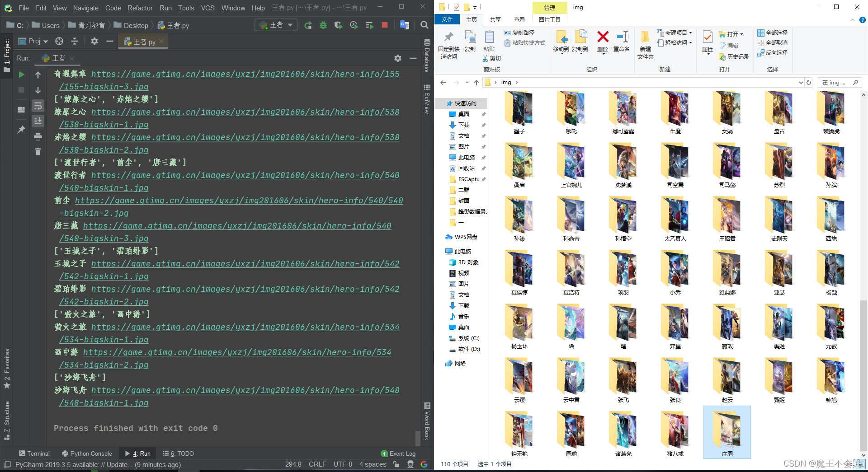Image resolution: width=868 pixels, height=472 pixels.
Task: Toggle the 2: Favorites tool window stripe
Action: (x=7, y=369)
